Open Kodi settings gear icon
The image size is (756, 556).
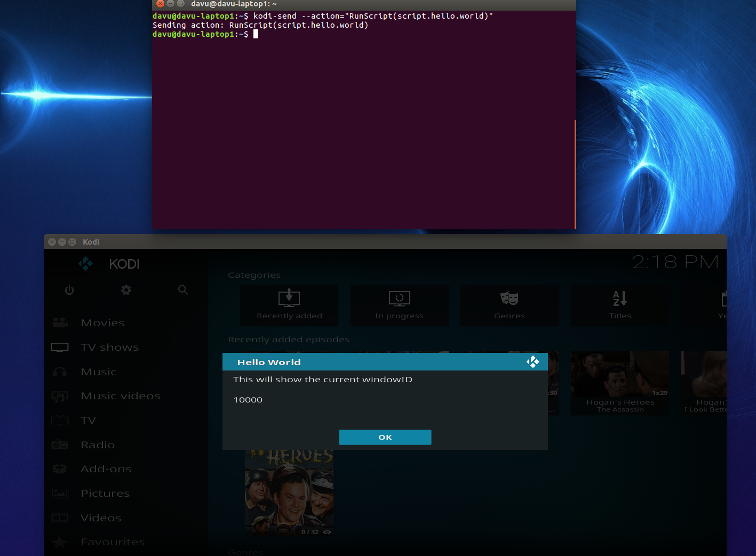pyautogui.click(x=126, y=290)
